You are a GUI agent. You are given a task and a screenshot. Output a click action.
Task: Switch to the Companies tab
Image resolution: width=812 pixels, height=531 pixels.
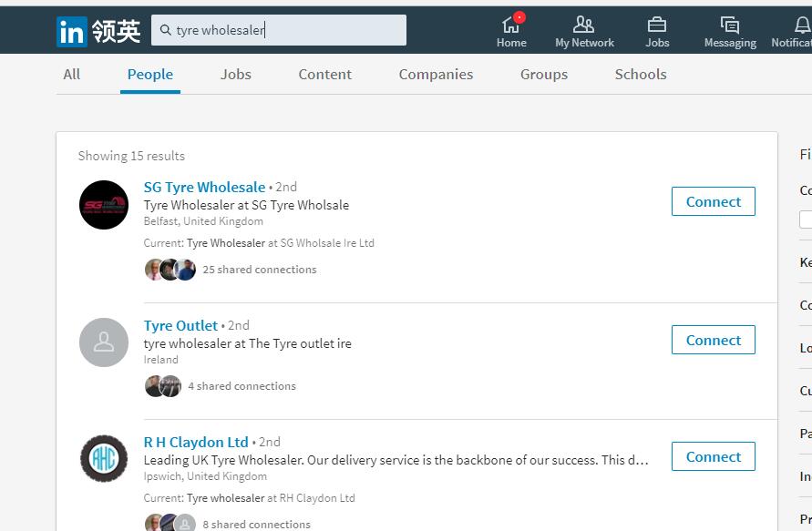(x=436, y=75)
